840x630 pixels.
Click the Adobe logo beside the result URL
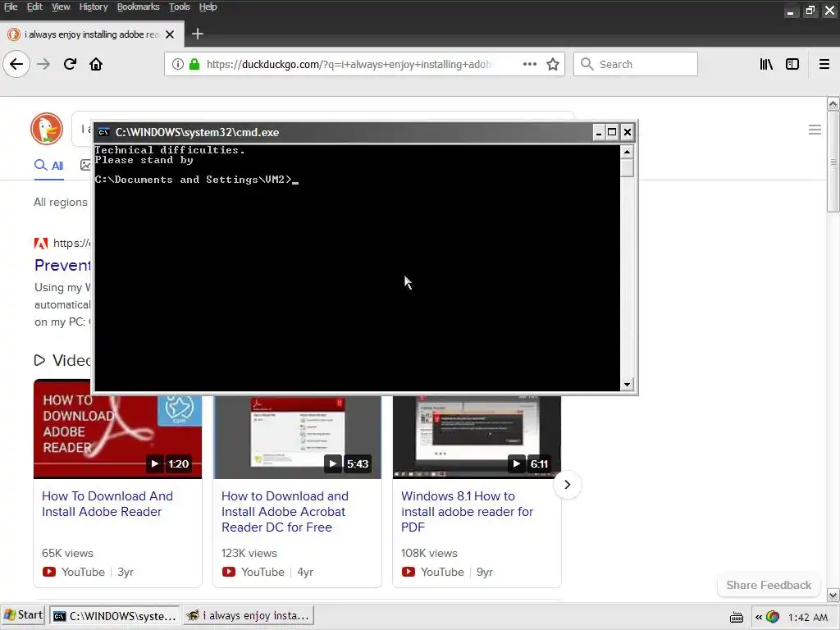[41, 243]
